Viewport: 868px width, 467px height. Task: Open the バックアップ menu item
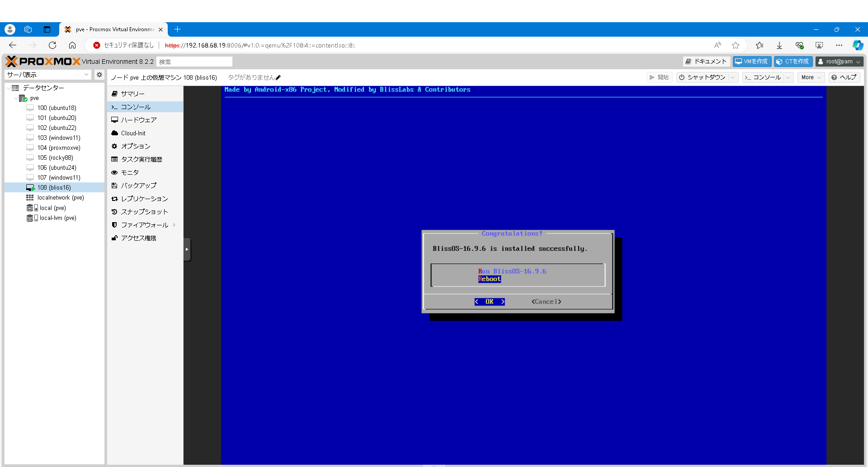coord(145,186)
